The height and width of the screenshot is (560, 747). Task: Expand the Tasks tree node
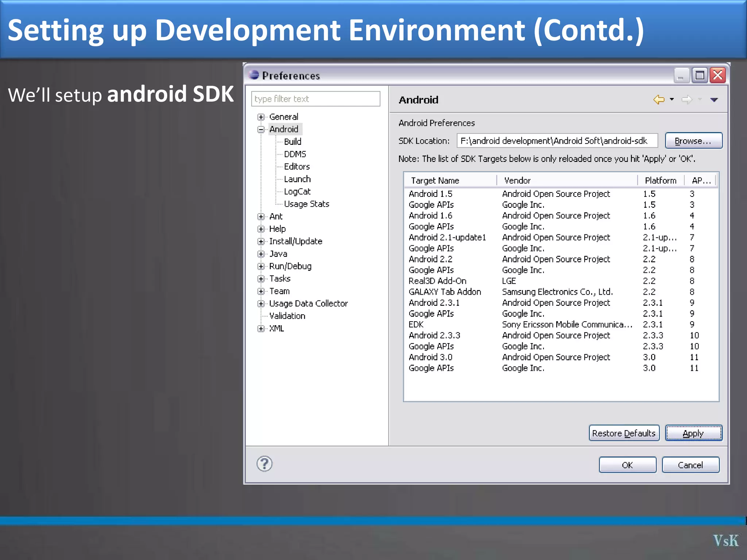(x=261, y=279)
